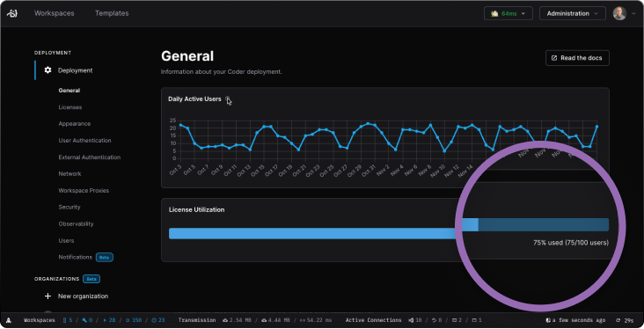Screen dimensions: 644x329
Task: Open the Workspaces page
Action: [x=55, y=13]
